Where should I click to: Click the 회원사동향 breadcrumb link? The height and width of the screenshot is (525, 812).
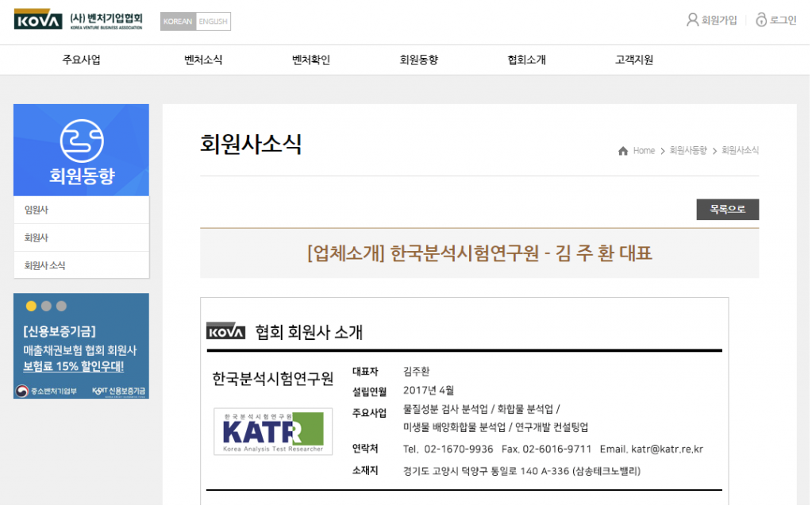(x=687, y=150)
